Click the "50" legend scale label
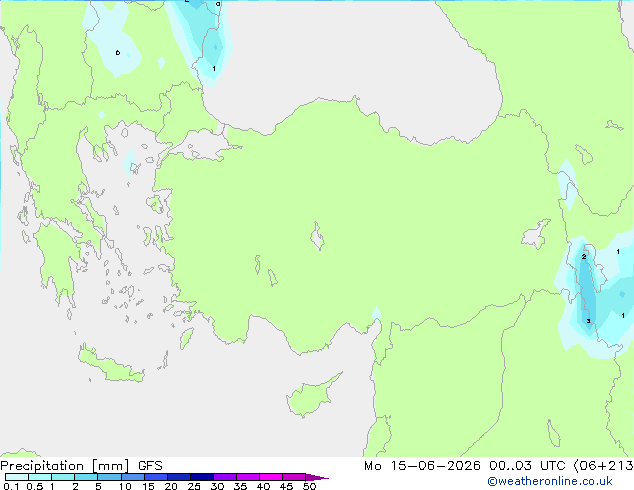634x490 pixels. point(309,486)
